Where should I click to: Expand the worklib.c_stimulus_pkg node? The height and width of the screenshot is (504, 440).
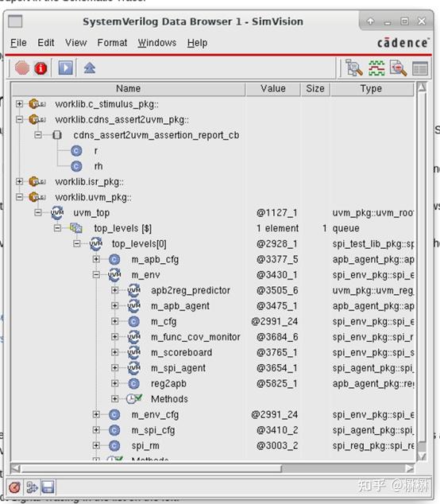[x=19, y=103]
